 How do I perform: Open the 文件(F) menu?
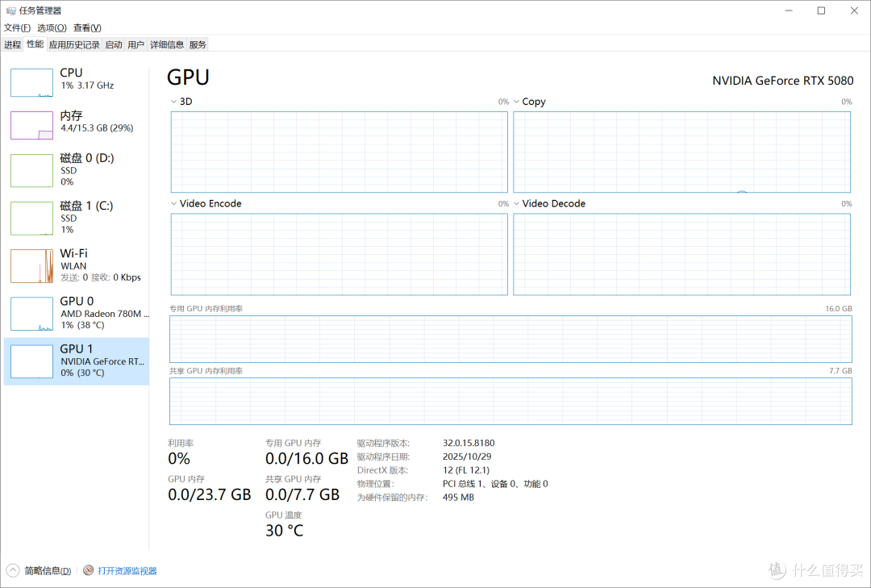tap(17, 27)
